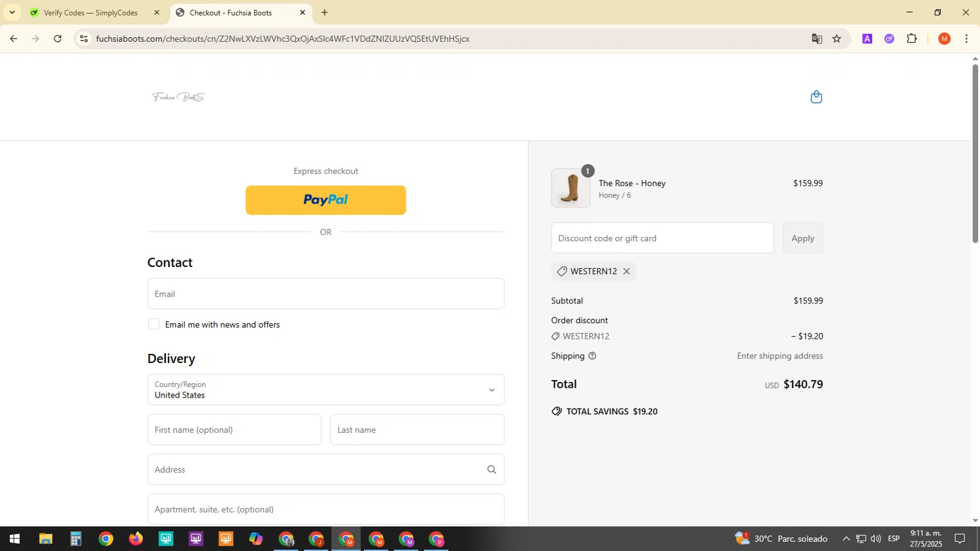Click the TOTAL SAVINGS $19.20 text
Viewport: 980px width, 551px height.
coord(612,411)
